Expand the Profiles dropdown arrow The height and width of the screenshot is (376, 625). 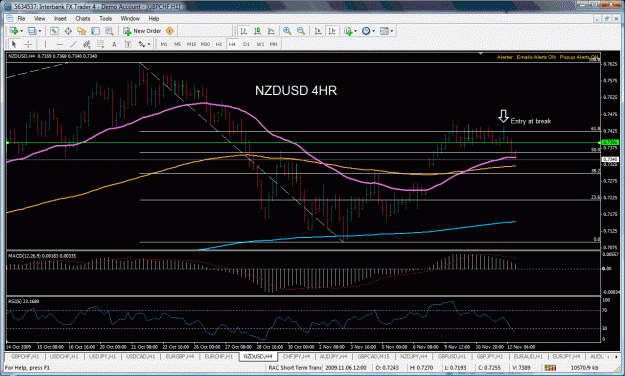point(39,31)
